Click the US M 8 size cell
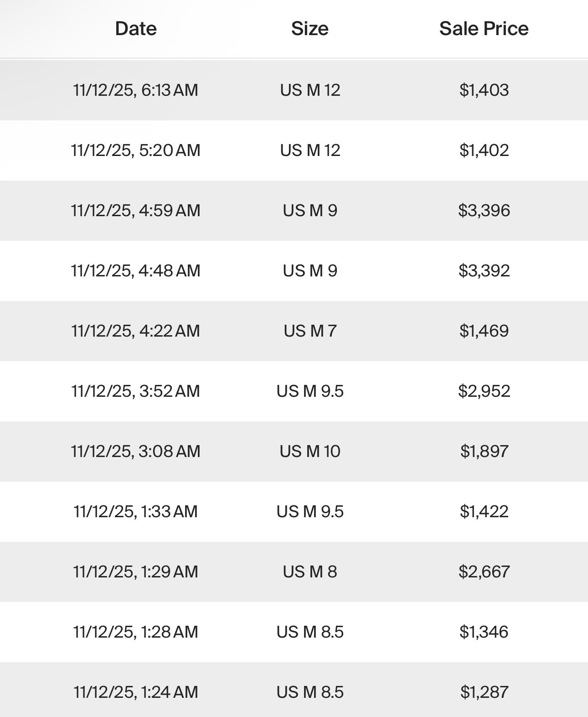 [x=310, y=572]
